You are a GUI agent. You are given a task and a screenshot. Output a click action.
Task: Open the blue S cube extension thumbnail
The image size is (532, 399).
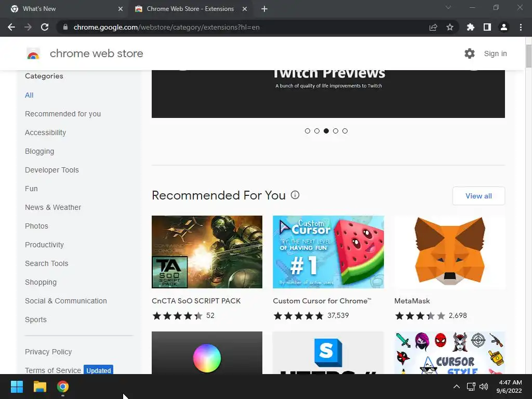click(x=328, y=353)
